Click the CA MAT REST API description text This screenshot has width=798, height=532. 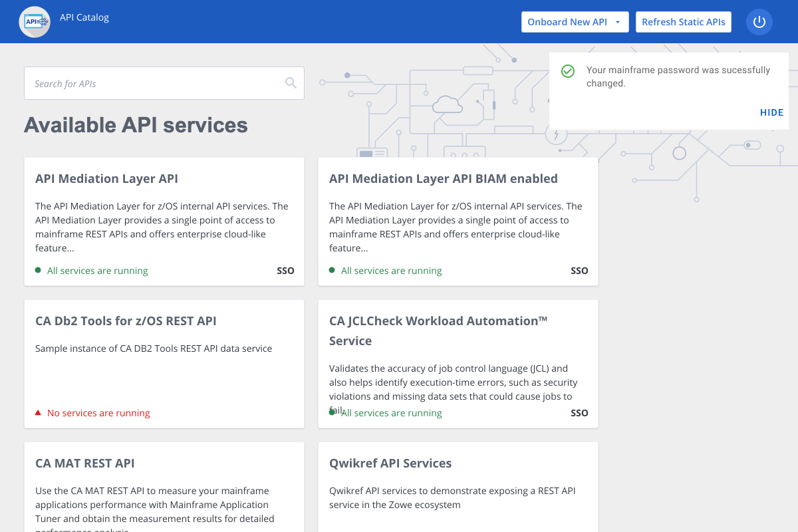tap(155, 509)
